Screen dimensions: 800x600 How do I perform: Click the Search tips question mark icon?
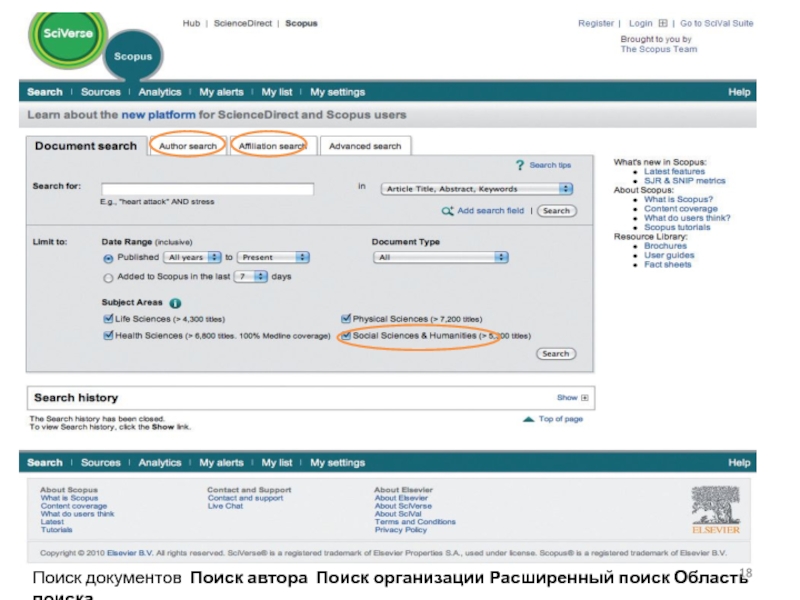pyautogui.click(x=519, y=165)
